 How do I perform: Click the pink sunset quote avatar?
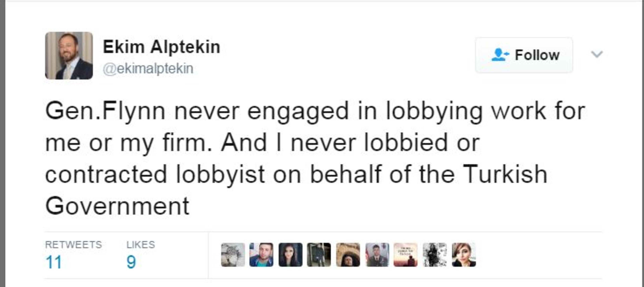tap(406, 254)
